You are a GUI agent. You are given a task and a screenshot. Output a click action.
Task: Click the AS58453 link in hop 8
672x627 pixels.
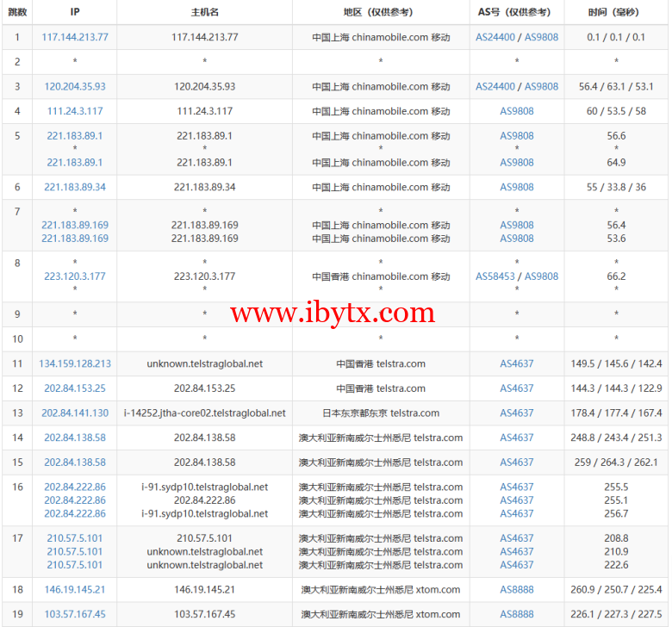click(x=495, y=276)
